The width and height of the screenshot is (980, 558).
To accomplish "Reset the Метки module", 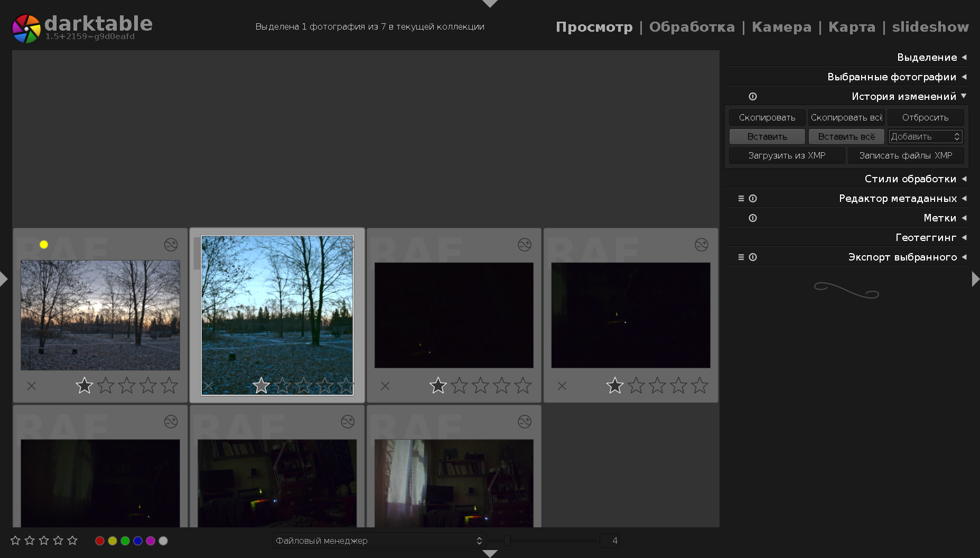I will (753, 218).
